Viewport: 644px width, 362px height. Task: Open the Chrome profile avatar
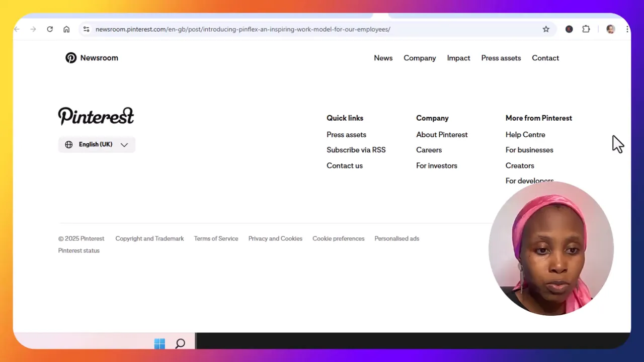tap(610, 29)
